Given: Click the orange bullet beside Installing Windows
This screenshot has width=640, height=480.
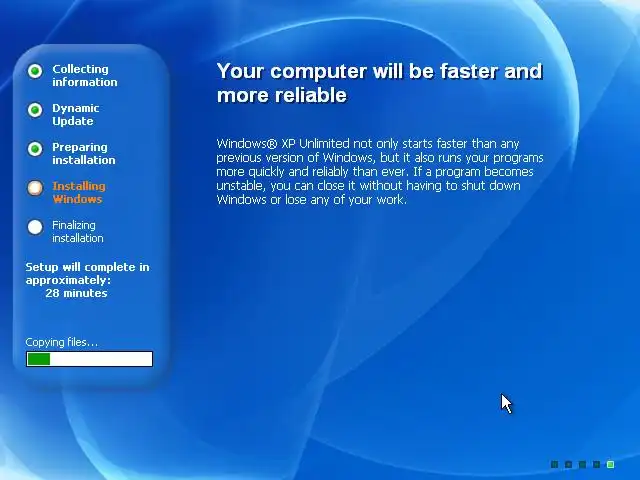Looking at the screenshot, I should tap(35, 188).
